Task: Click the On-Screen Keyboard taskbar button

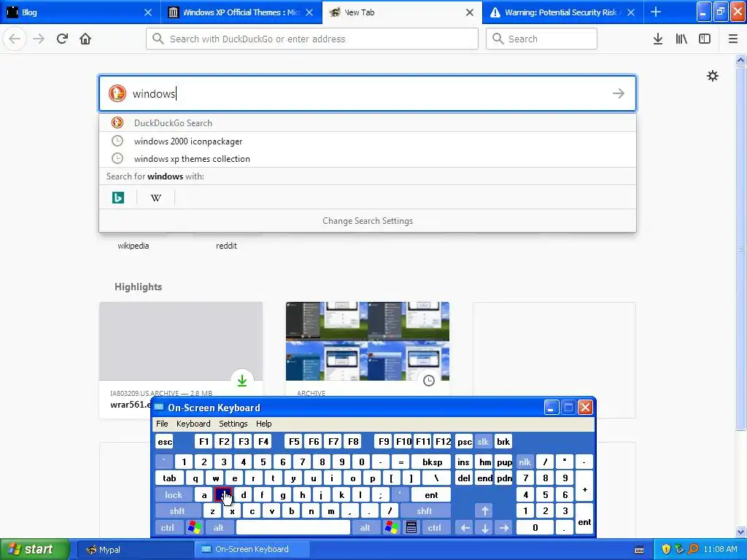Action: [x=252, y=549]
